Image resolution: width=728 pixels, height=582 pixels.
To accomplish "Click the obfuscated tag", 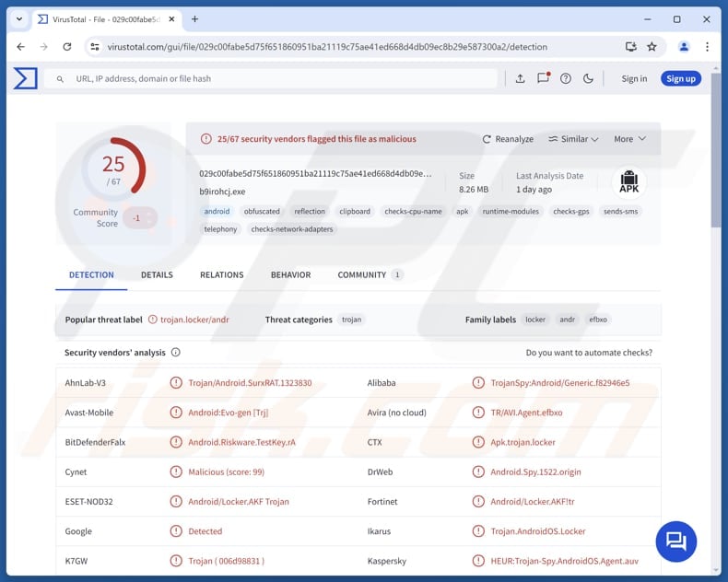I will pos(262,211).
